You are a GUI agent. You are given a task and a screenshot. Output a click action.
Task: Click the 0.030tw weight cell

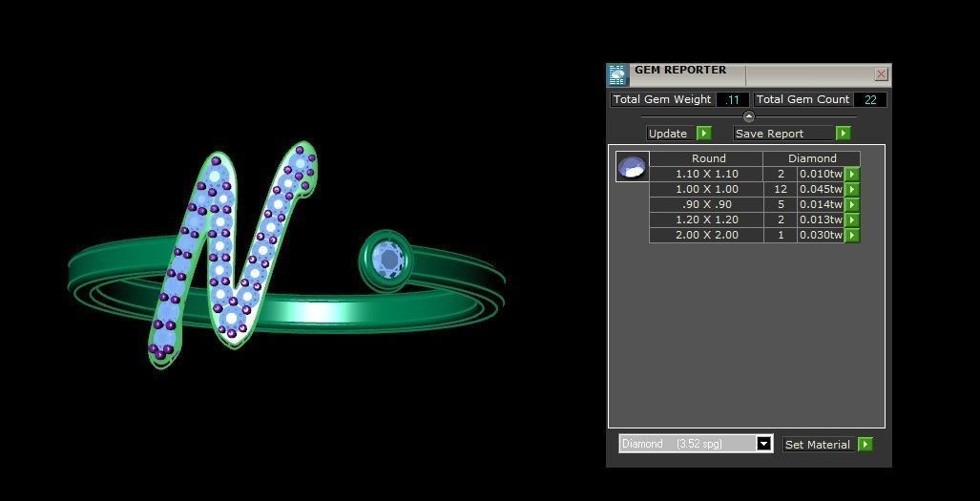pos(821,235)
